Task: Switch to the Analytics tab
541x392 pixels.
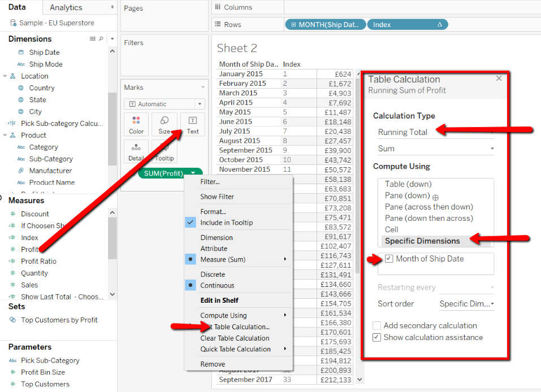Action: tap(66, 7)
